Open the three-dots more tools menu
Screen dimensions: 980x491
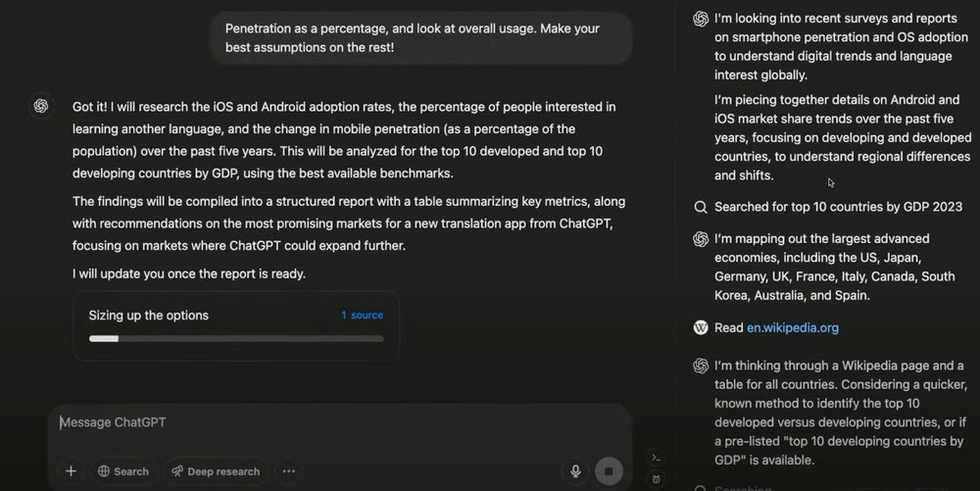288,471
